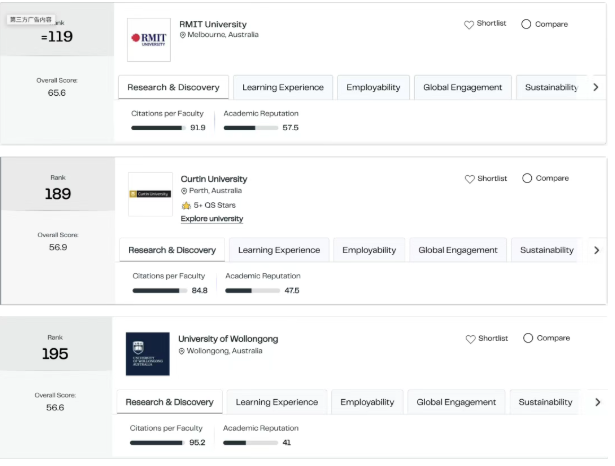Screen dimensions: 615x466
Task: Click the academic reputation value 47.5
Action: click(x=292, y=291)
